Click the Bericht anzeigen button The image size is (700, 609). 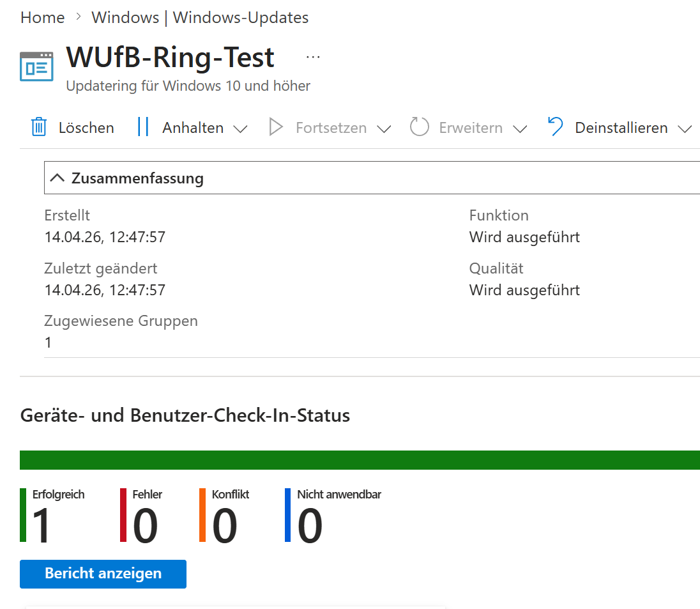(103, 573)
